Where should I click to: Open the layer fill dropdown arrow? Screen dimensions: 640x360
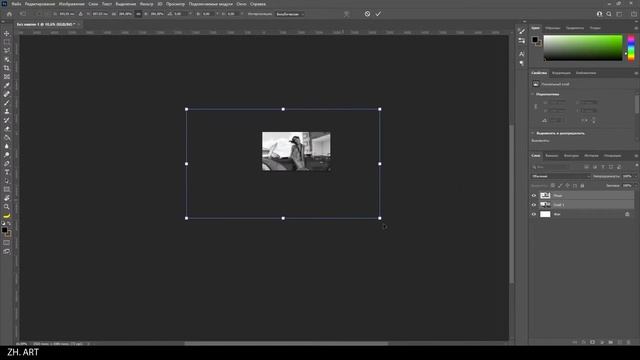point(636,186)
